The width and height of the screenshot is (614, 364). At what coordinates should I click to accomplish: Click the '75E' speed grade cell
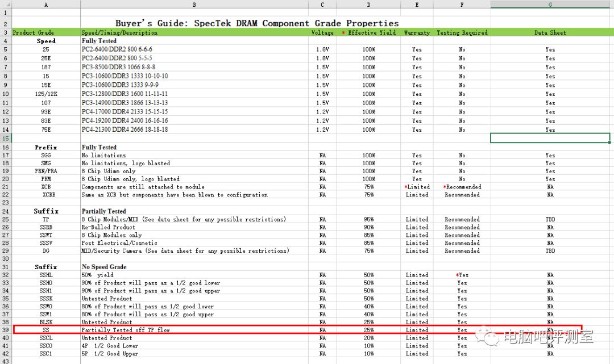[x=46, y=129]
